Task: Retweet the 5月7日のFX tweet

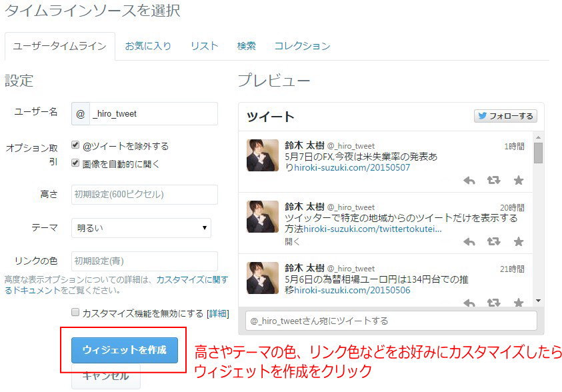Action: pyautogui.click(x=493, y=180)
